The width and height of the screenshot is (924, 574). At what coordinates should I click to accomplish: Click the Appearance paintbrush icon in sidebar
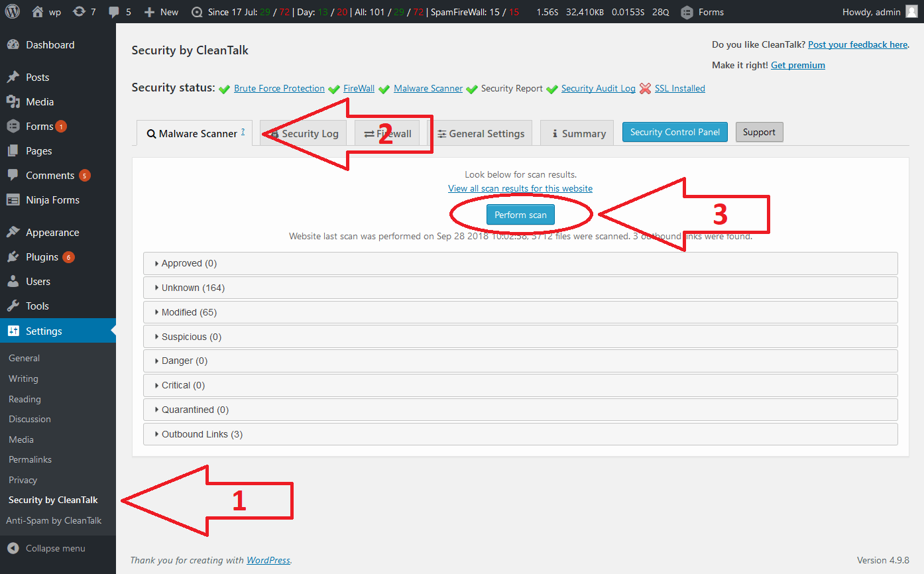(x=13, y=232)
